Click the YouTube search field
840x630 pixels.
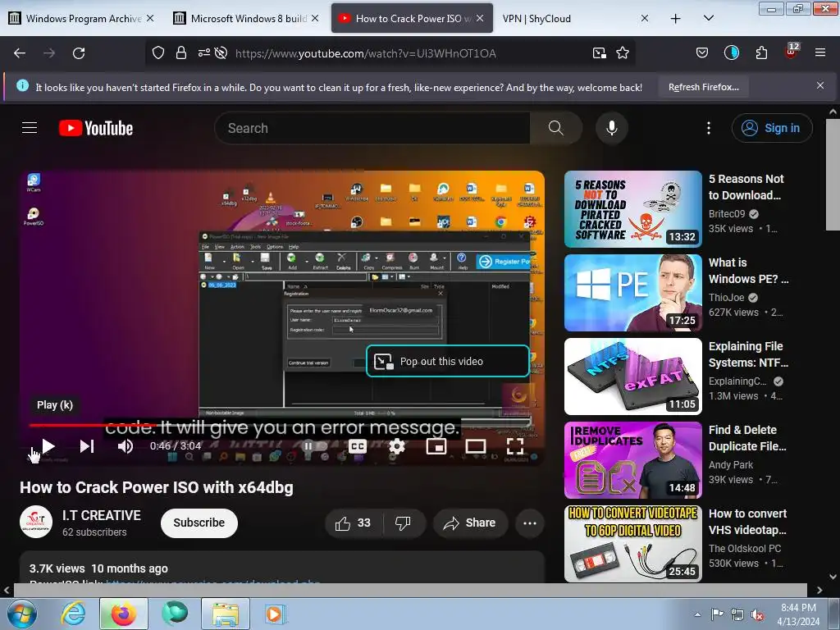(x=372, y=128)
